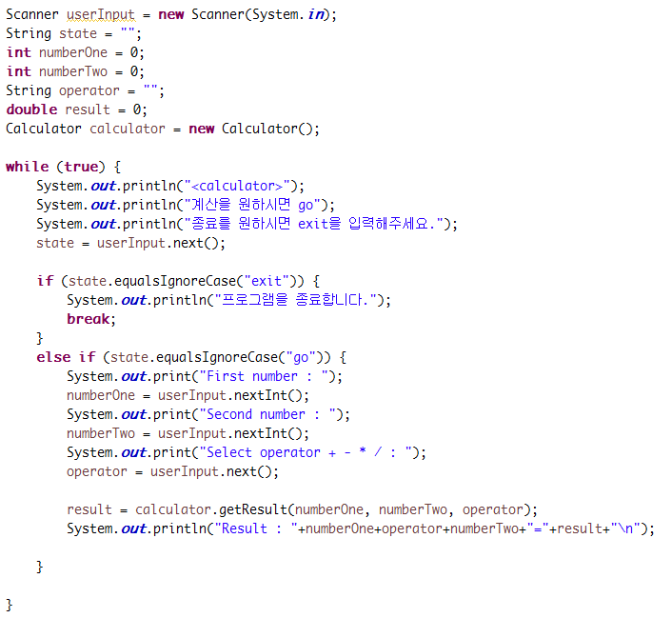Click the println line containing '계산을 원하시면 go'
The width and height of the screenshot is (672, 618).
pos(186,205)
